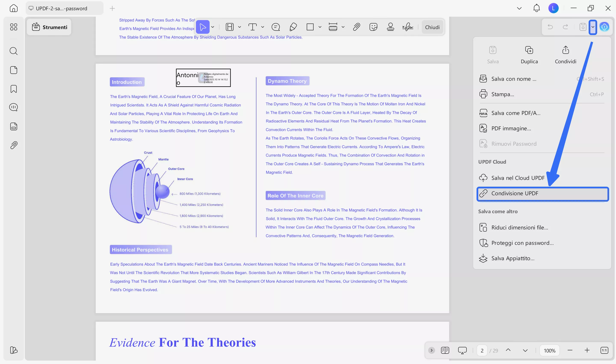Expand the save options chevron

click(x=593, y=27)
